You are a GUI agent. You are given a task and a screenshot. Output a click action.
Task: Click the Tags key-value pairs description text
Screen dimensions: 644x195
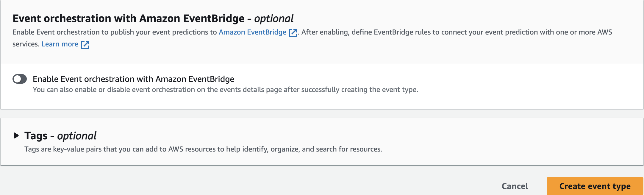[203, 149]
